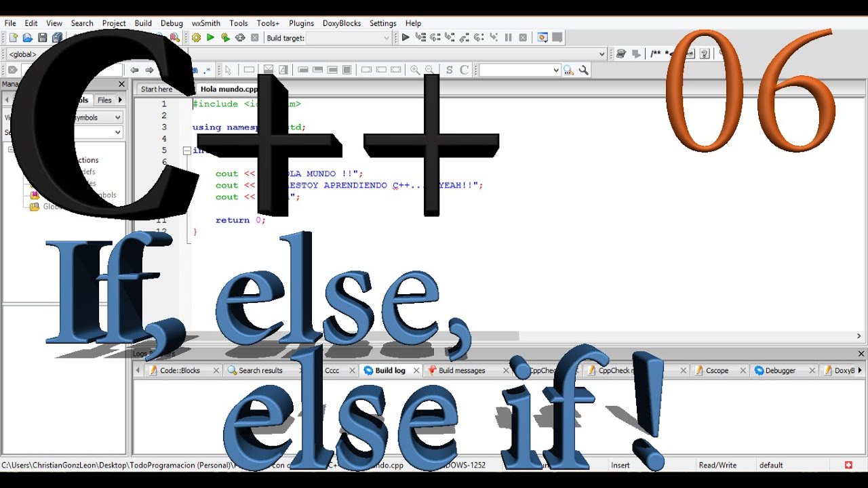
Task: Open the Debugging windows icon
Action: [542, 38]
